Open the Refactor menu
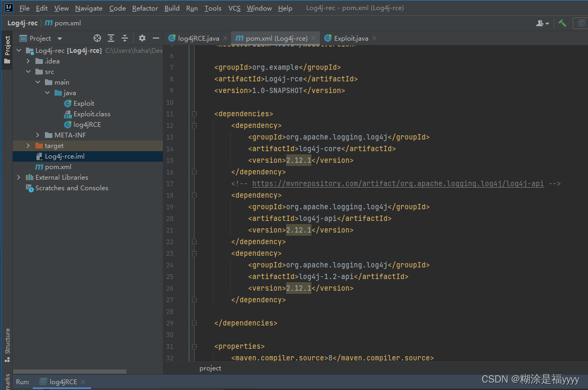 click(145, 8)
